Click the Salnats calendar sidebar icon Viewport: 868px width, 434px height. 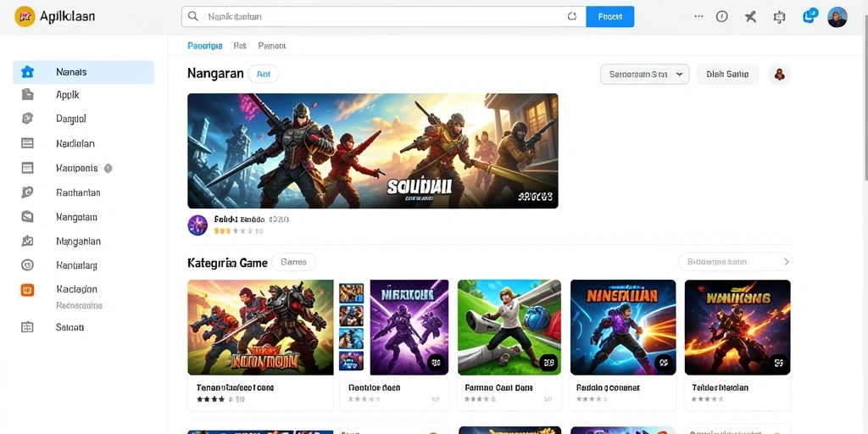(27, 327)
